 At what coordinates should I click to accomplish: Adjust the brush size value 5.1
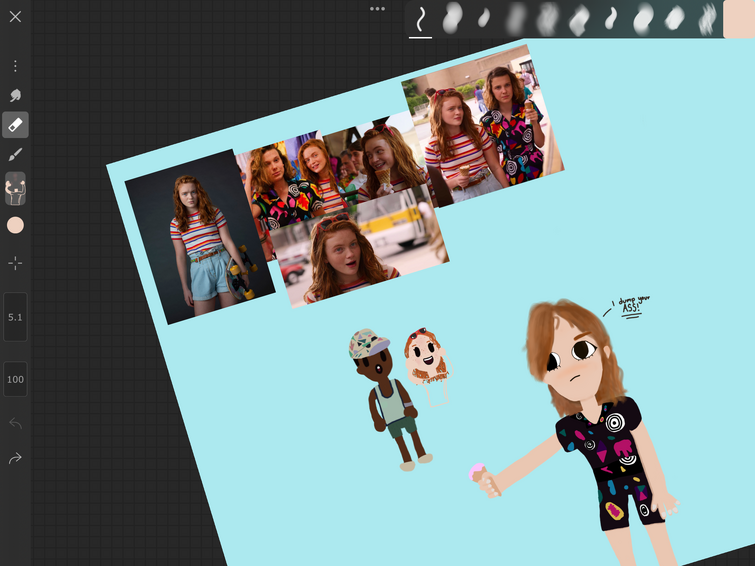click(15, 317)
